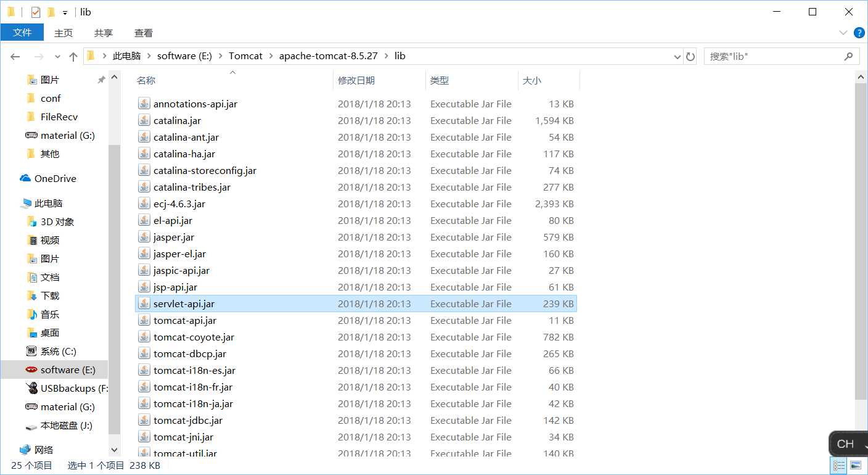Open the 文件 file menu
868x475 pixels.
point(22,33)
